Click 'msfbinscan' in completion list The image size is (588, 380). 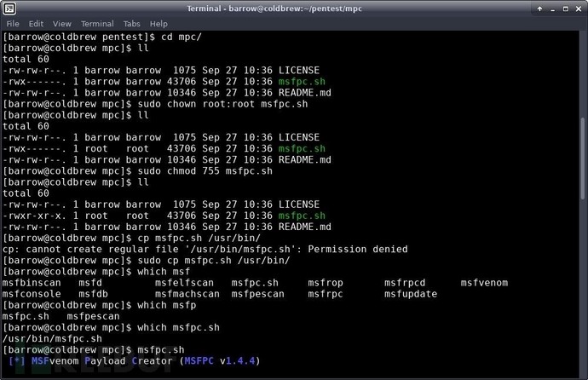tap(32, 283)
